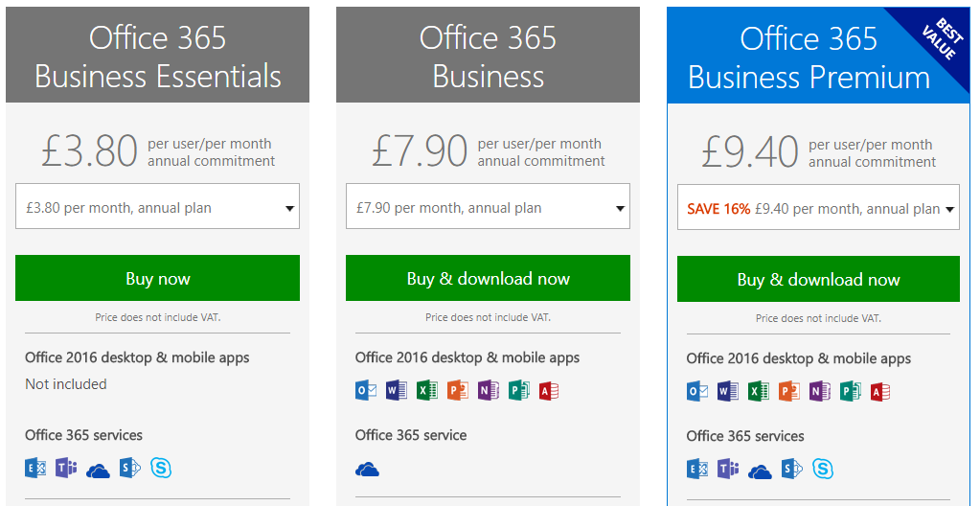Click Excel icon in Business Premium column

pos(758,392)
